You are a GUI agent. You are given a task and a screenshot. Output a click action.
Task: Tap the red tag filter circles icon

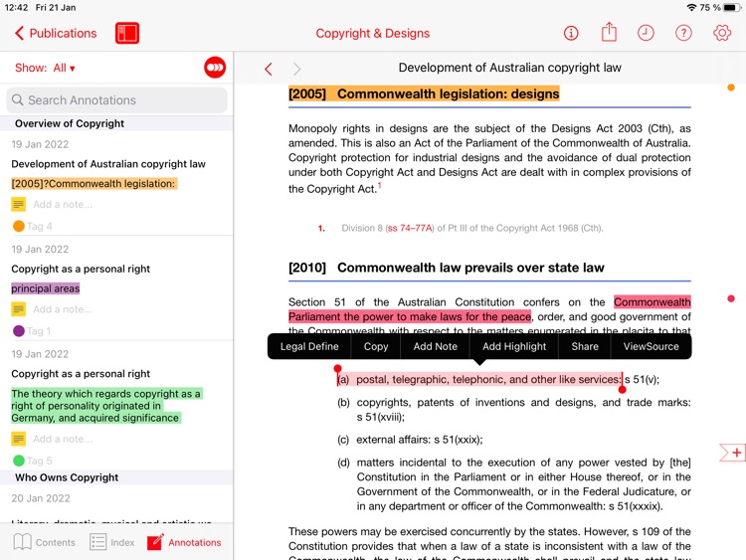[x=215, y=67]
